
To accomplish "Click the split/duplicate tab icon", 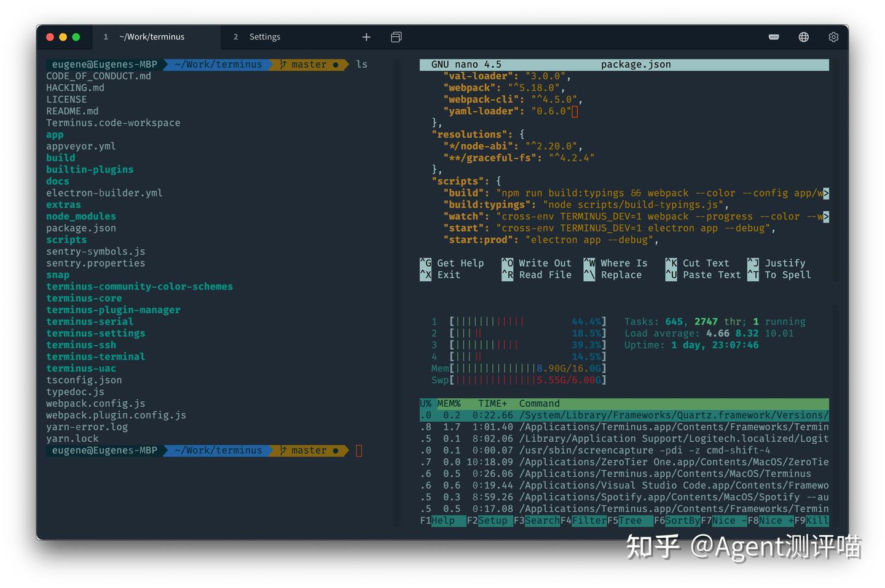I will 396,37.
